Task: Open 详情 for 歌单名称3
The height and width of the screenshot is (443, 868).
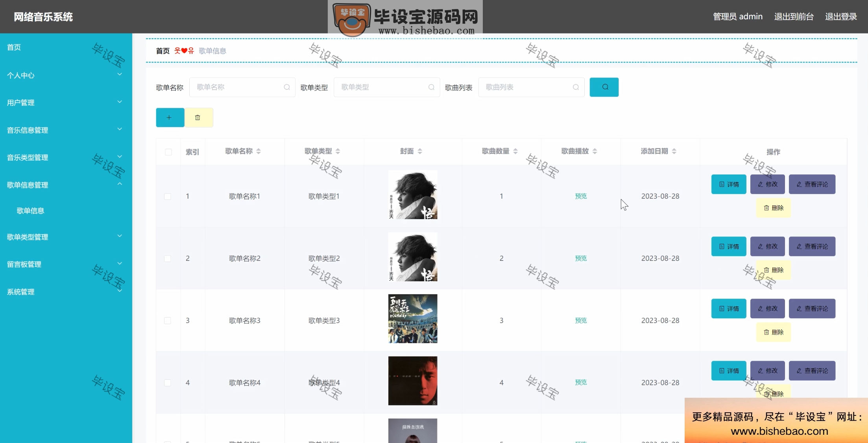Action: tap(729, 308)
